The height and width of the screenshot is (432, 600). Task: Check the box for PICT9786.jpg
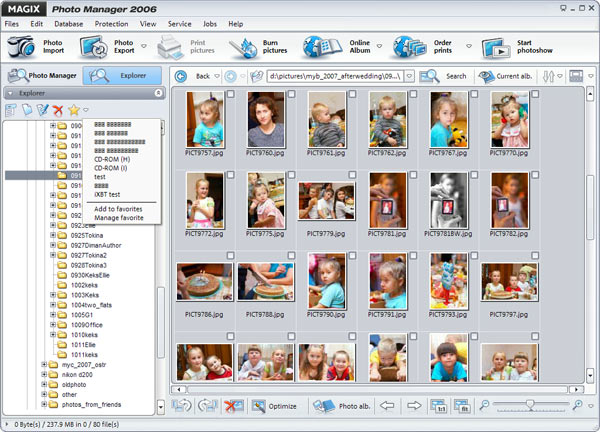pos(231,255)
